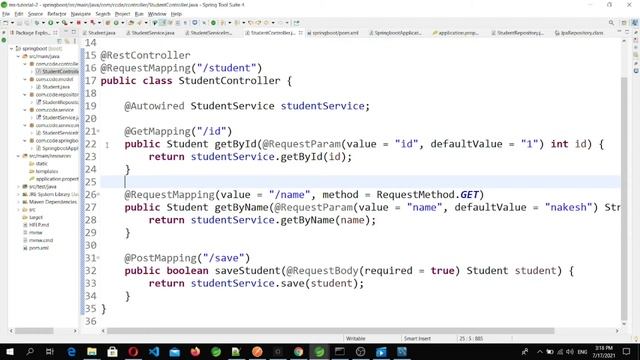Collapse the com.code.model package

click(25, 79)
